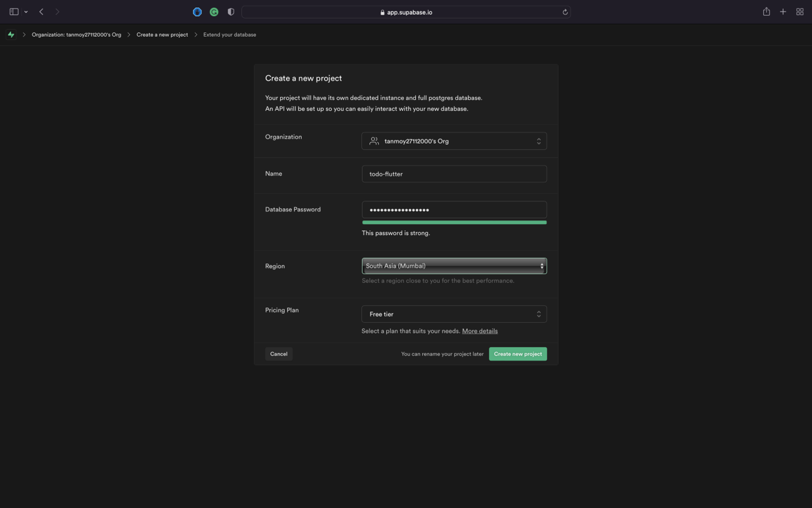This screenshot has width=812, height=508.
Task: Open the 'More details' pricing link
Action: 479,331
